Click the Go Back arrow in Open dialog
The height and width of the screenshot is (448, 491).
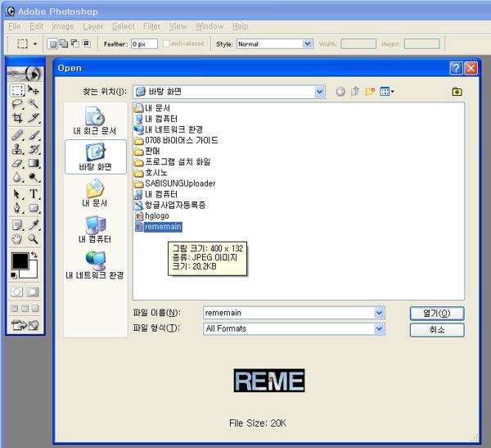click(x=340, y=92)
